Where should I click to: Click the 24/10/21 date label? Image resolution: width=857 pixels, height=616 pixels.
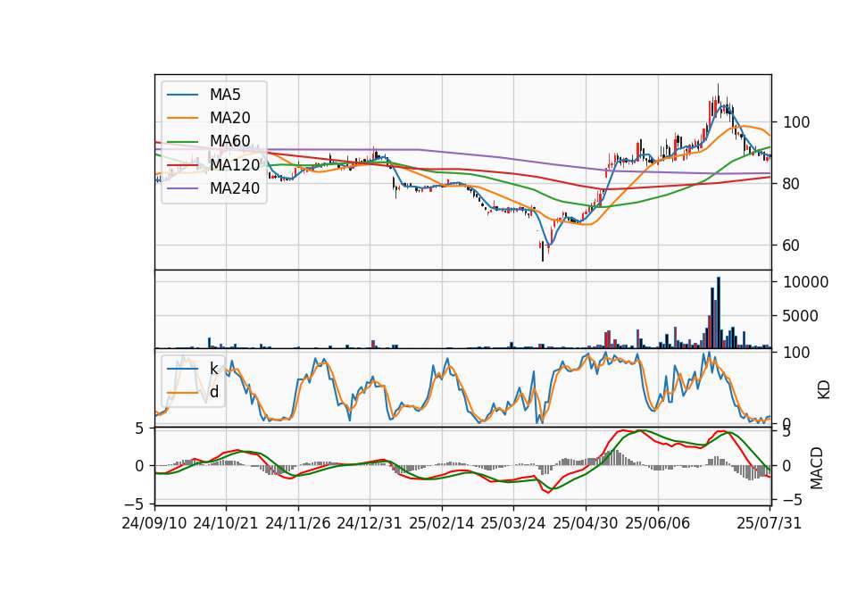[226, 523]
